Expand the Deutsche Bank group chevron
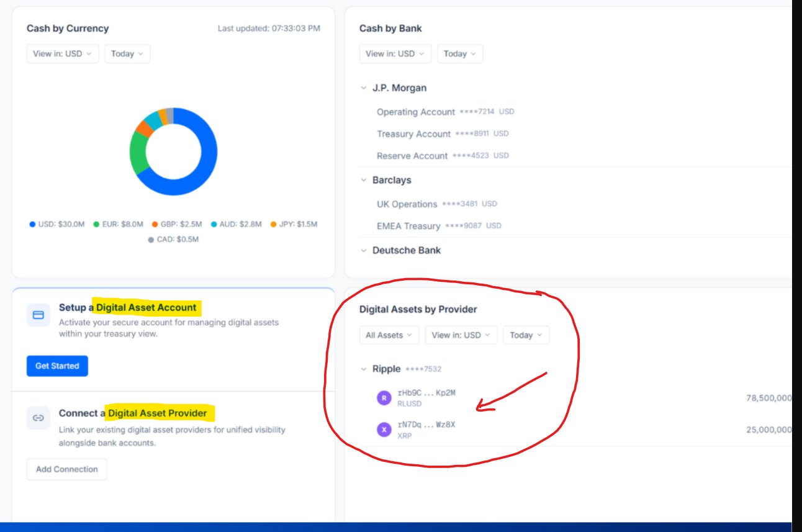 point(364,251)
